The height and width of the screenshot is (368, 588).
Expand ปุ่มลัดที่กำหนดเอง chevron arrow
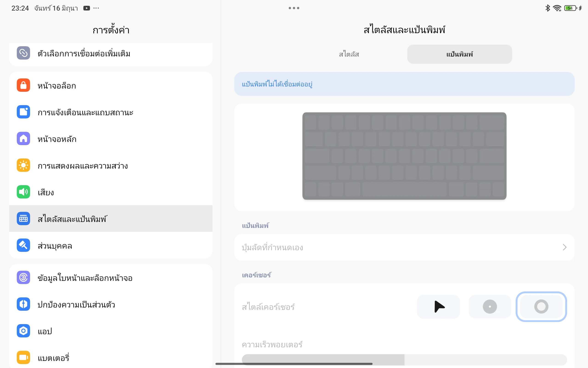tap(564, 247)
